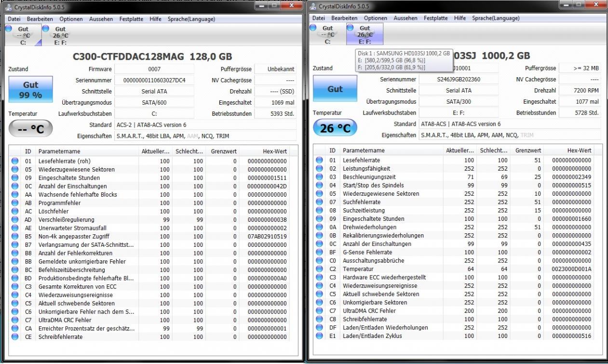Open Aussehen menu in right window
The image size is (608, 364).
[x=405, y=18]
